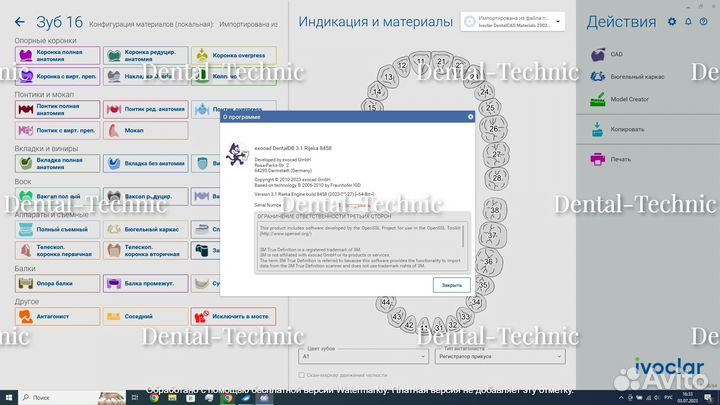Image resolution: width=720 pixels, height=405 pixels.
Task: Select Бюгельный каркас in the Аппараты и съемные group
Action: coord(146,229)
